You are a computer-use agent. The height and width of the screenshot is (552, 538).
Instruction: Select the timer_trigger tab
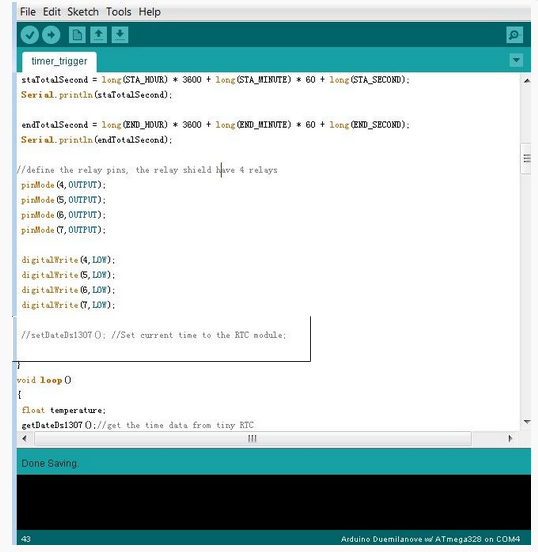point(59,61)
